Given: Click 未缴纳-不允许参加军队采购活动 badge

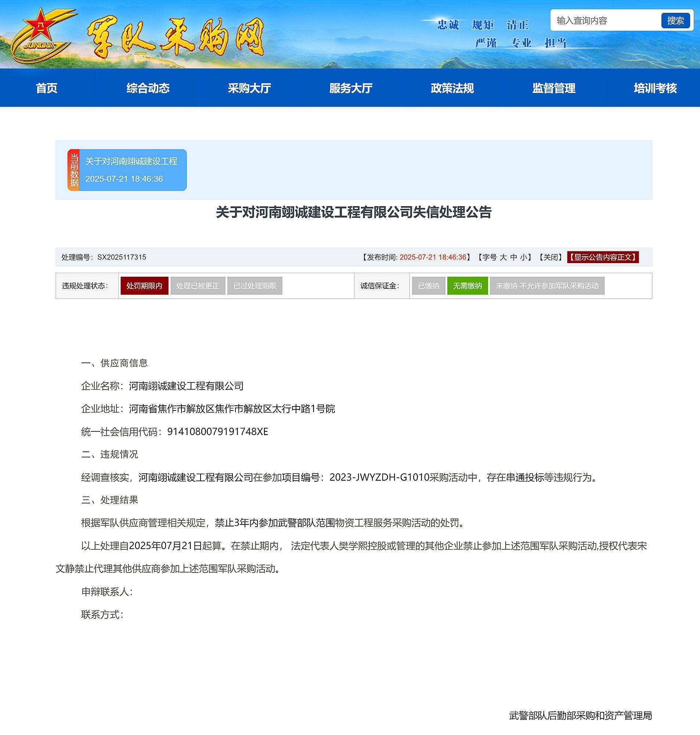Looking at the screenshot, I should pos(547,286).
